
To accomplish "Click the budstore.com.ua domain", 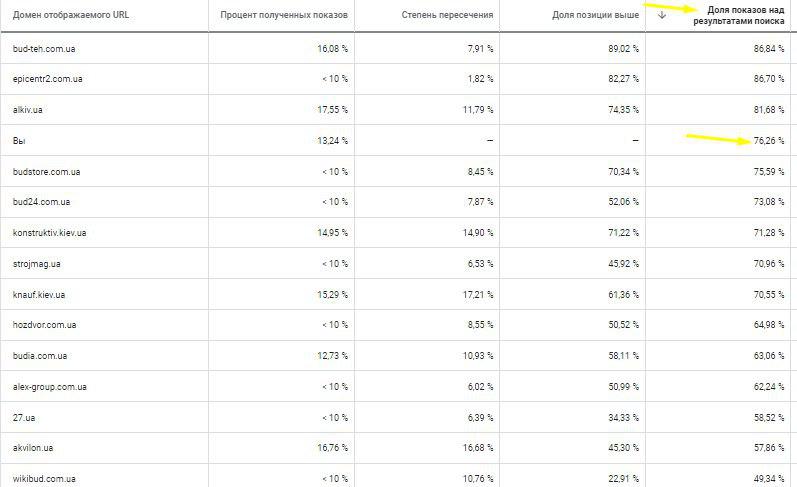I will pos(46,172).
